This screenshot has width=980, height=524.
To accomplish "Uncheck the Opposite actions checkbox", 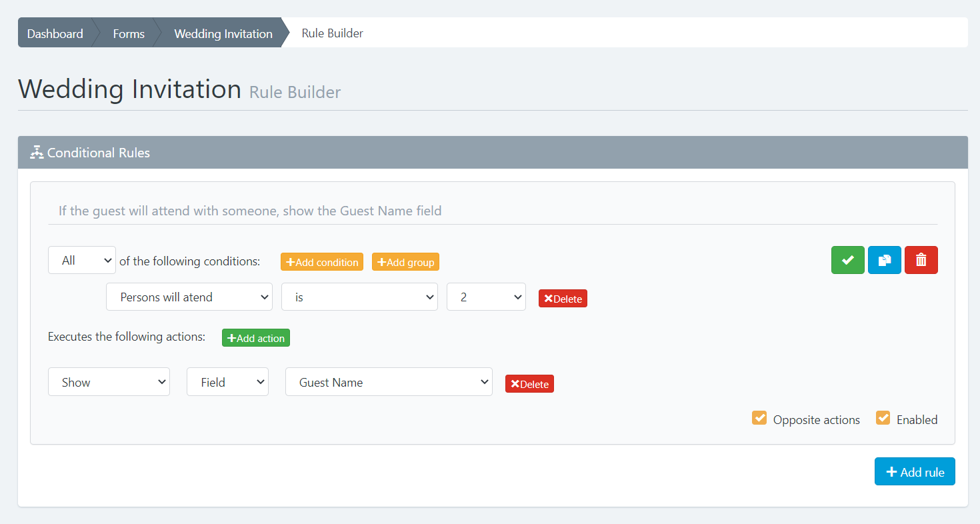I will pyautogui.click(x=759, y=419).
